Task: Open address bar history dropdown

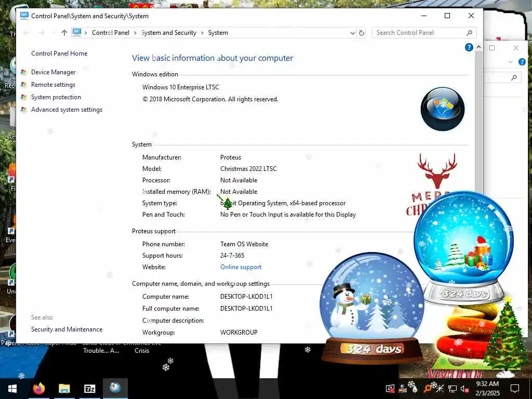Action: pyautogui.click(x=353, y=33)
